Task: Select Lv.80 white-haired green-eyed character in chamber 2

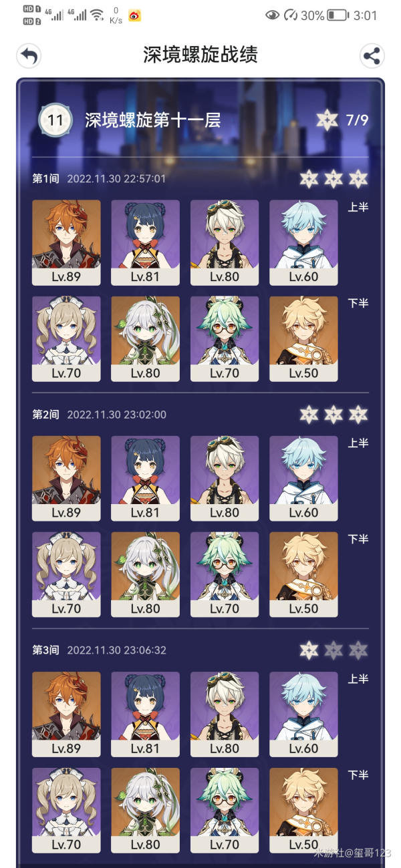Action: click(x=145, y=575)
